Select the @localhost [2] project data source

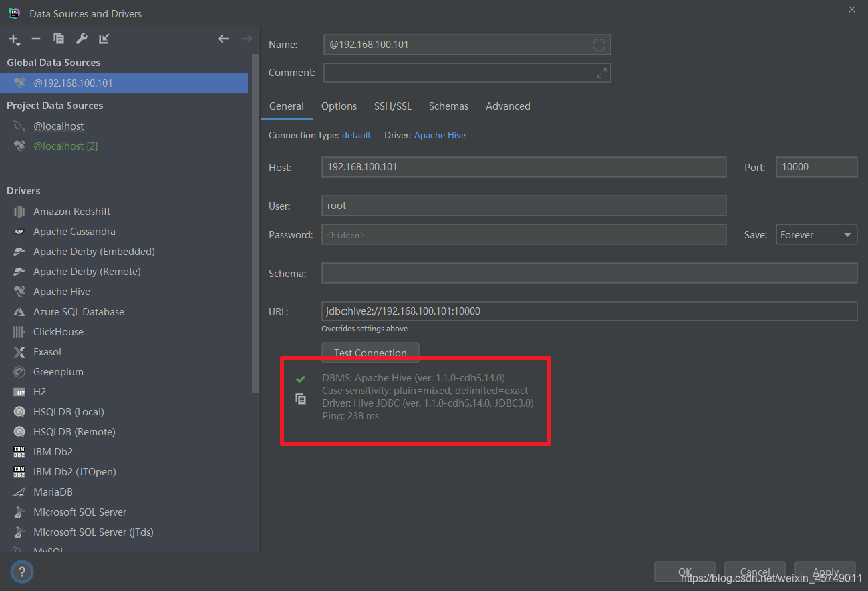(65, 146)
